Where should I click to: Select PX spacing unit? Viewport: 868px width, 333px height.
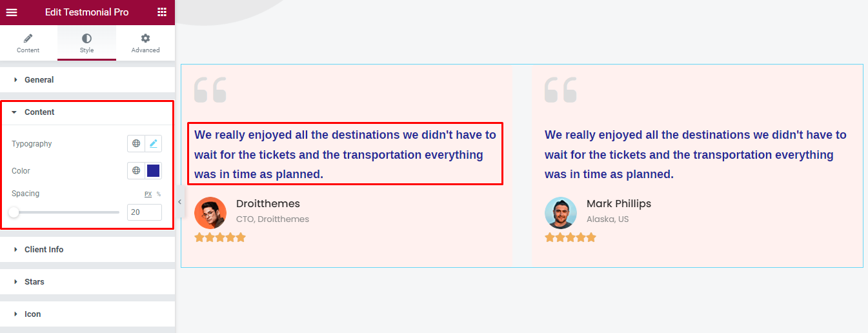(148, 194)
